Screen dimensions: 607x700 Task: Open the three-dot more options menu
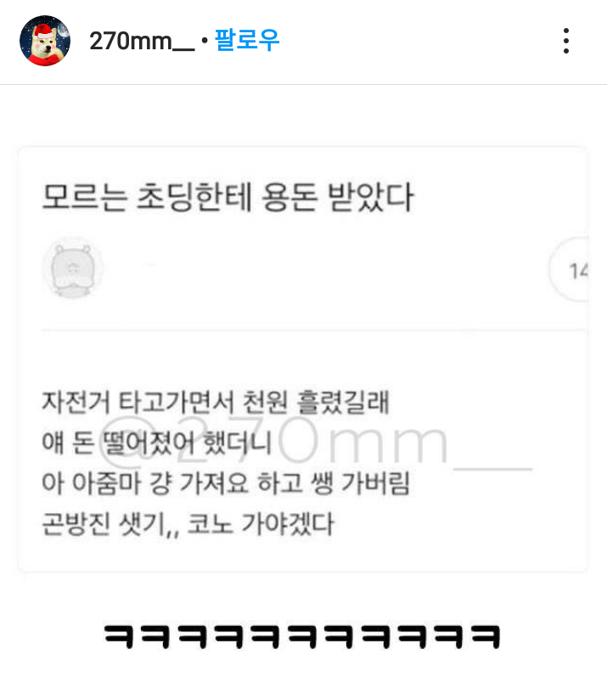566,41
